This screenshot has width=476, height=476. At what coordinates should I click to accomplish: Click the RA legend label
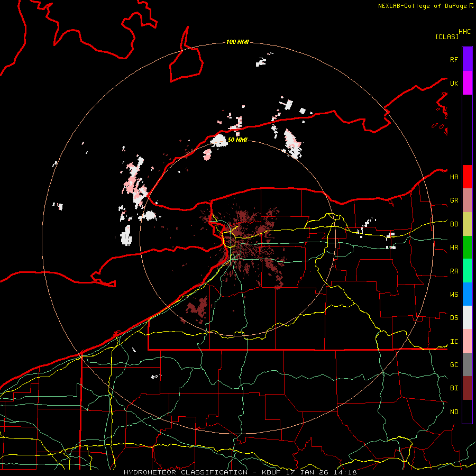tap(454, 271)
